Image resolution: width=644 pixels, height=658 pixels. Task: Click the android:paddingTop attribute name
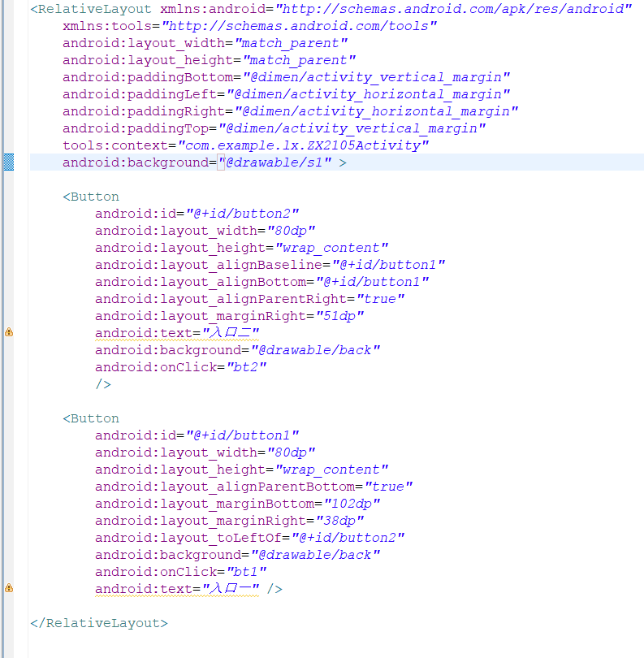coord(136,128)
